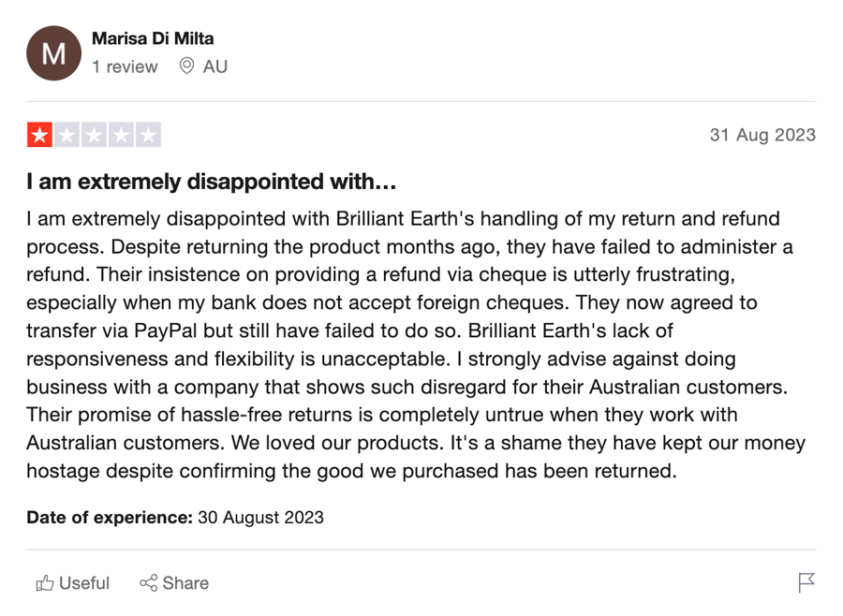Open Marisa Di Milta's profile name
Viewport: 843px width, 616px height.
point(153,38)
